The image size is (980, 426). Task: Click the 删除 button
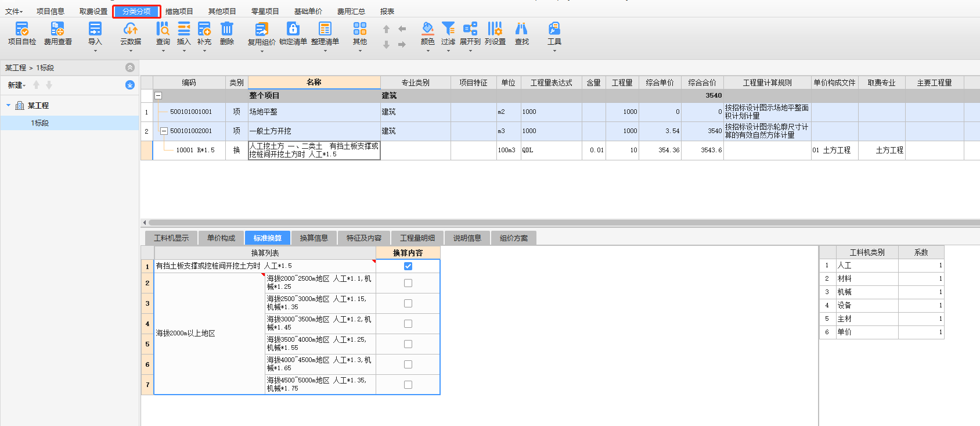click(227, 33)
